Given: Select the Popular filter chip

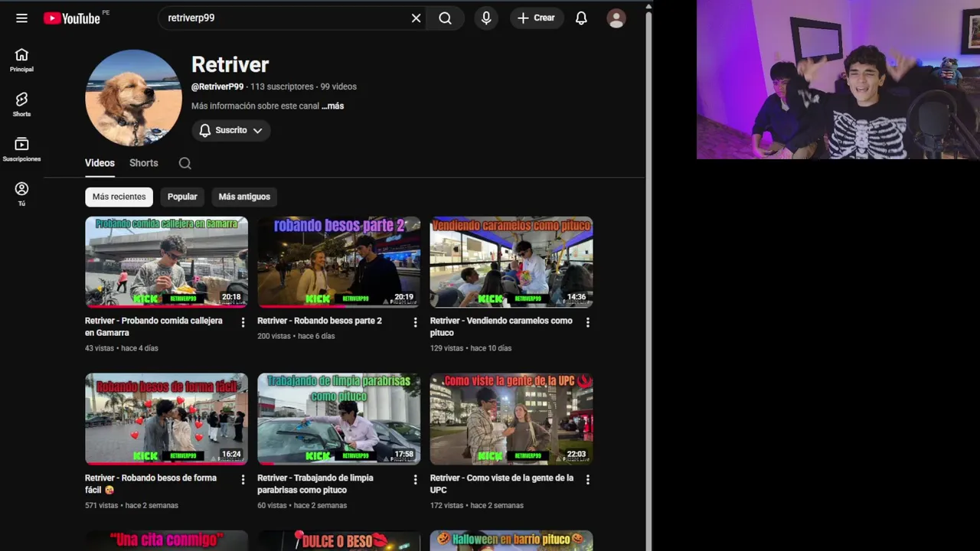Looking at the screenshot, I should point(182,197).
